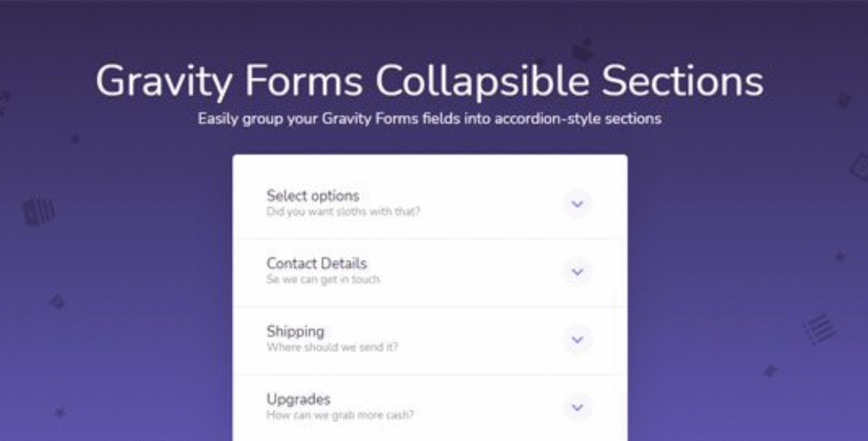Click the accordion-style sections tagline text
The height and width of the screenshot is (441, 868).
[x=429, y=119]
